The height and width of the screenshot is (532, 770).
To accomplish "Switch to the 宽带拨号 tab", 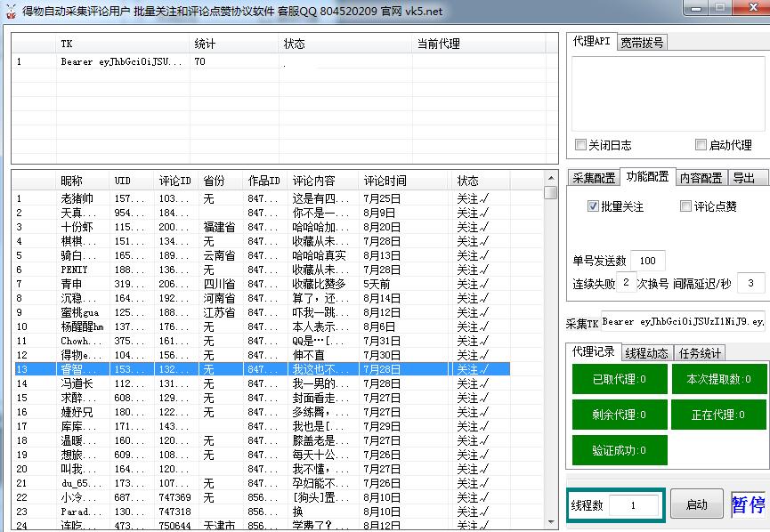I will click(642, 42).
